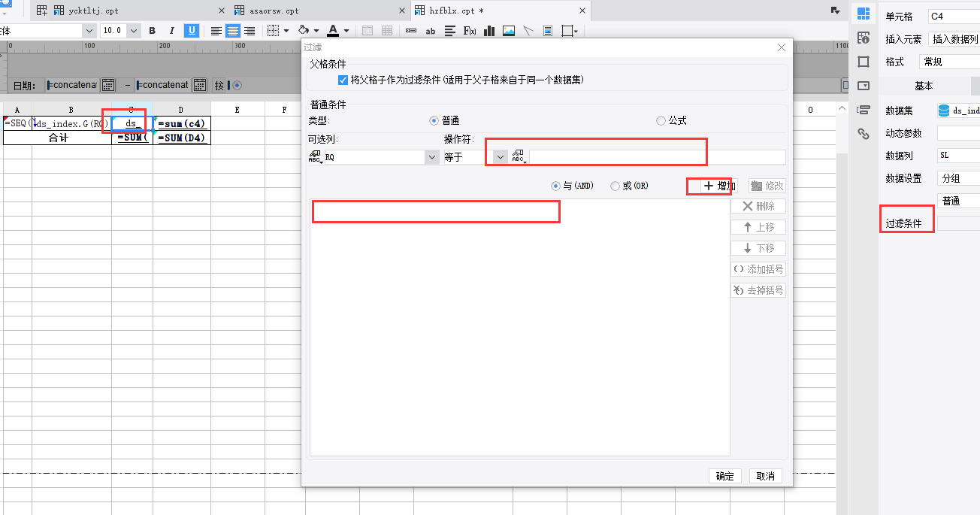This screenshot has width=980, height=515.
Task: Expand font color dropdown arrow
Action: pyautogui.click(x=346, y=31)
